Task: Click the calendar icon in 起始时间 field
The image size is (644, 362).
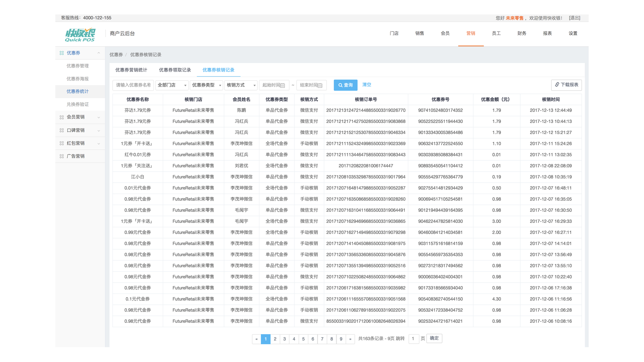Action: point(283,85)
